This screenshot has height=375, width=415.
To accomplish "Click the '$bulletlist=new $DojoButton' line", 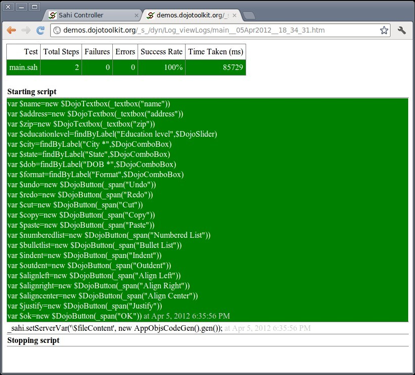I will point(95,245).
